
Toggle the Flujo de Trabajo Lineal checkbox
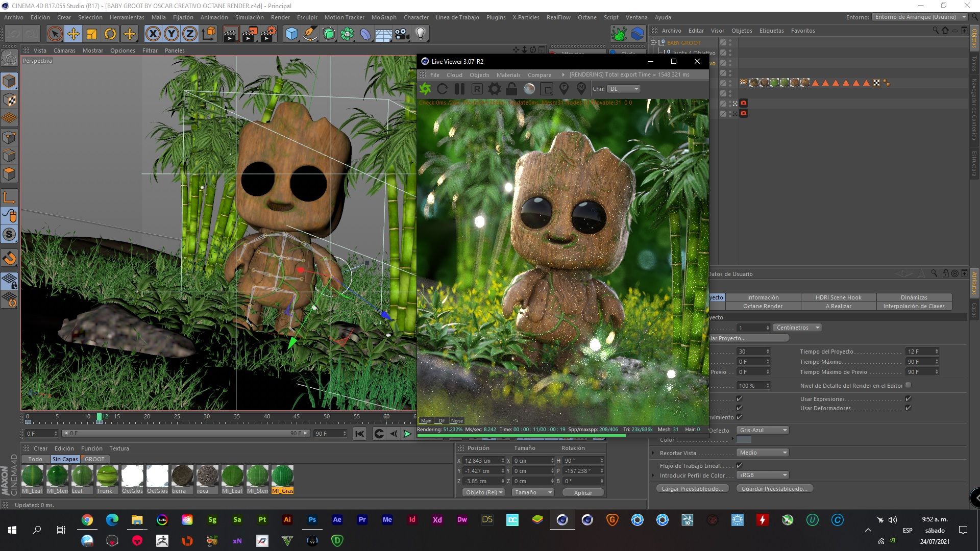tap(739, 465)
